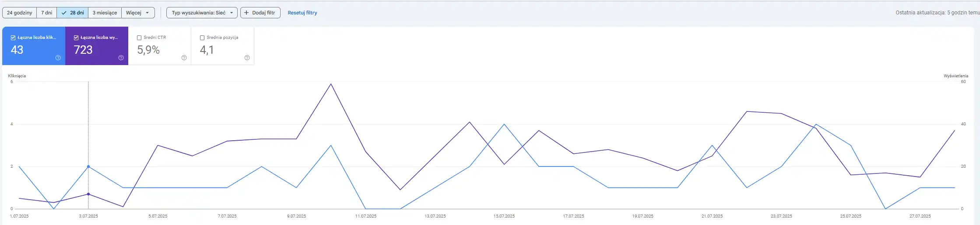Enable the Średnia pozycja checkbox

click(202, 38)
